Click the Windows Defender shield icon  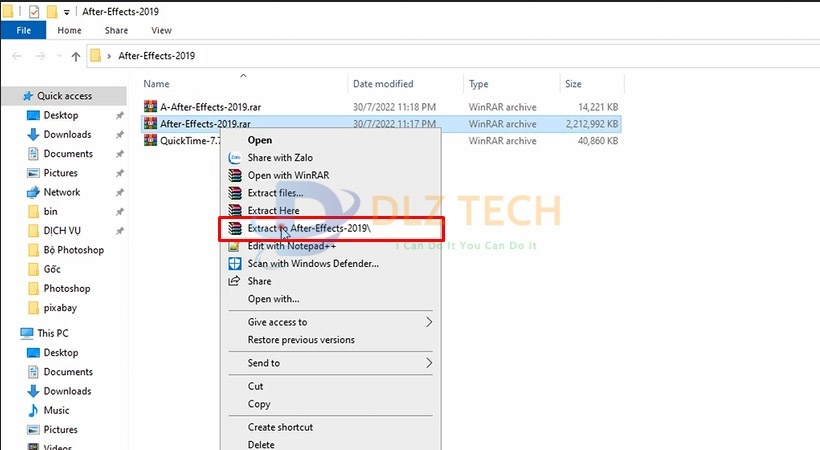[235, 263]
